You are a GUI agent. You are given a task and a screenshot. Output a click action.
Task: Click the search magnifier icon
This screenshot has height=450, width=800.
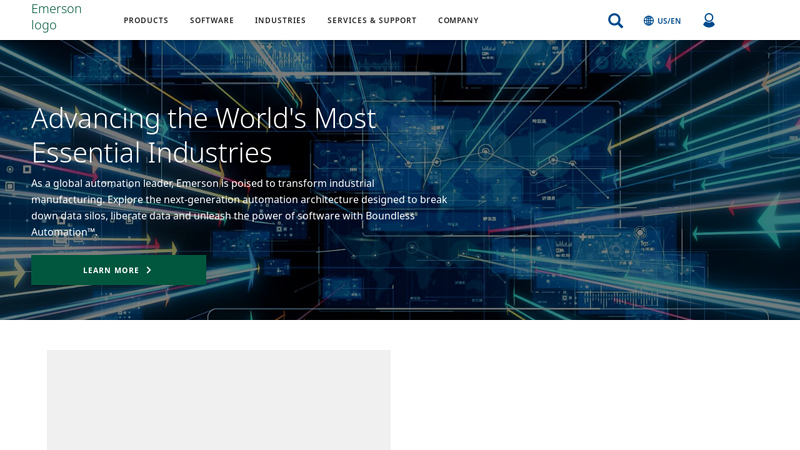pos(615,20)
